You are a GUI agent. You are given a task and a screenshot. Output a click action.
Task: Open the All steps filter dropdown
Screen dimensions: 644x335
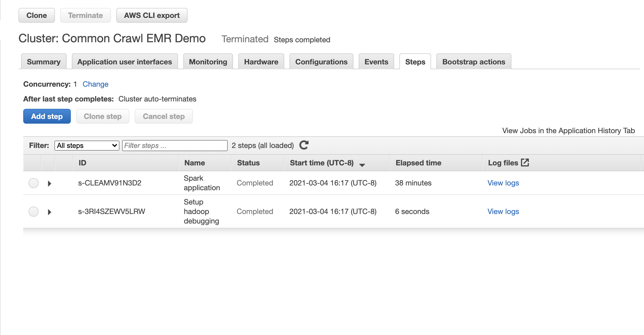click(x=87, y=145)
